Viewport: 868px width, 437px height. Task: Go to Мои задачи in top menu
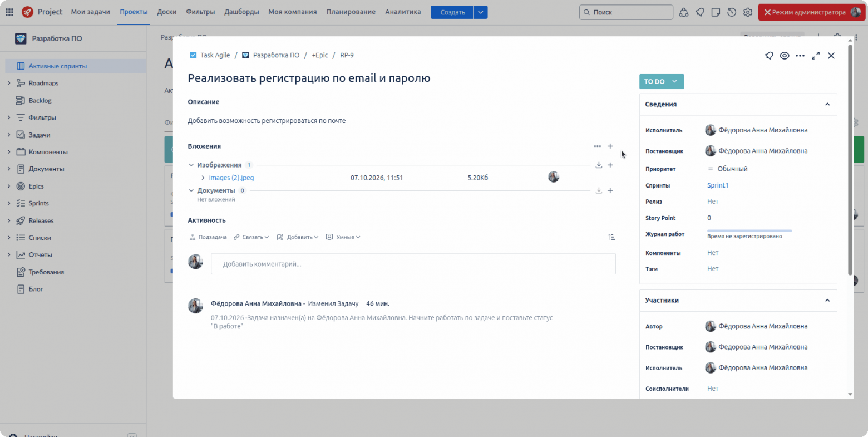pos(91,12)
